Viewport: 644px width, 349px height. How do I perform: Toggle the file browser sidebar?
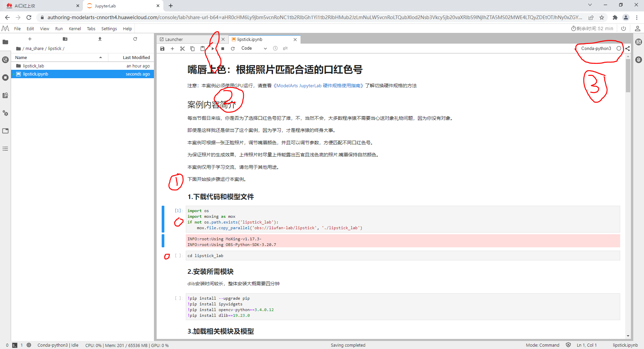point(5,42)
